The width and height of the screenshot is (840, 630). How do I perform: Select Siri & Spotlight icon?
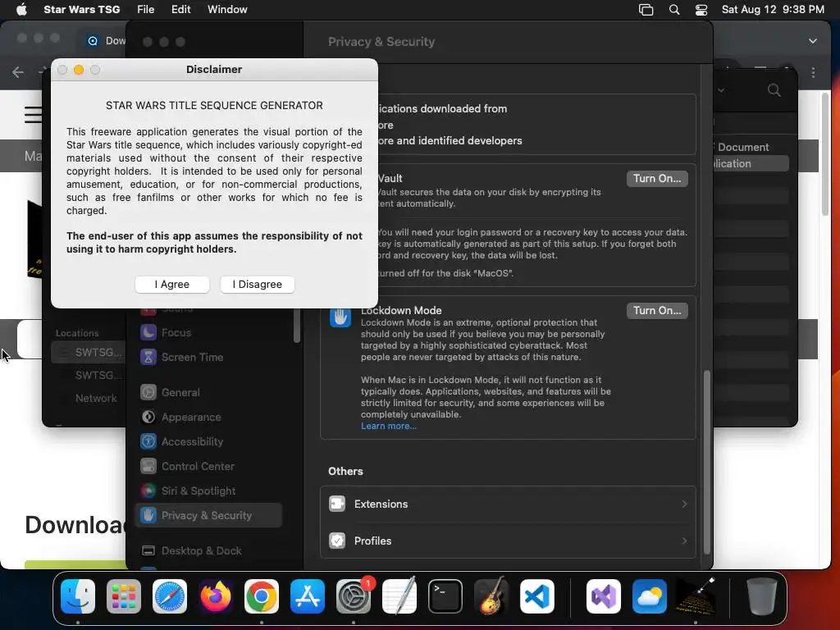148,491
